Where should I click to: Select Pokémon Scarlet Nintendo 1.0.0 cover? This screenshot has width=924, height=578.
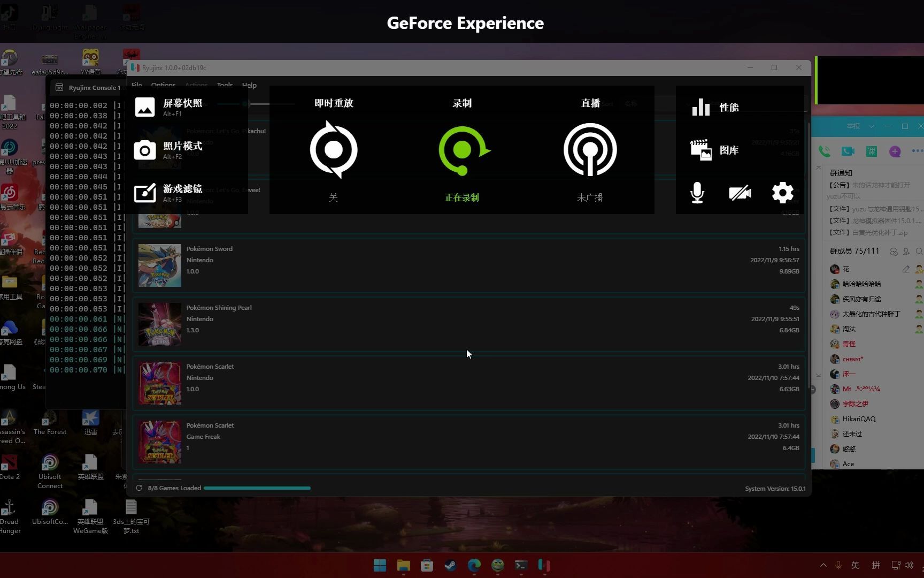pyautogui.click(x=160, y=383)
